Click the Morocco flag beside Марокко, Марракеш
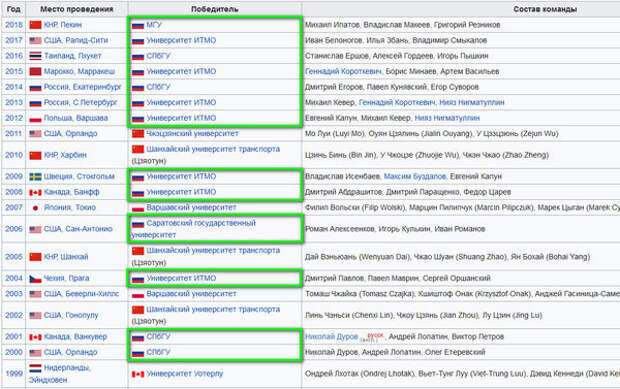The height and width of the screenshot is (389, 620). point(35,72)
